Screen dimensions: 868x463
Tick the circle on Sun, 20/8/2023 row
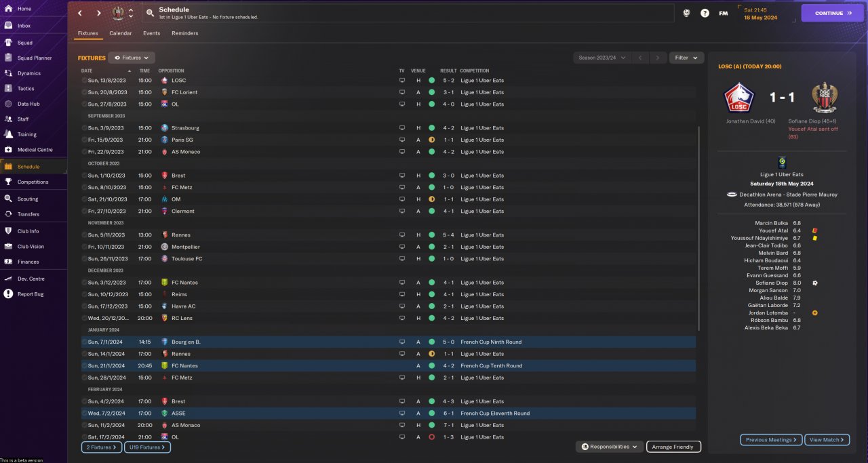85,92
